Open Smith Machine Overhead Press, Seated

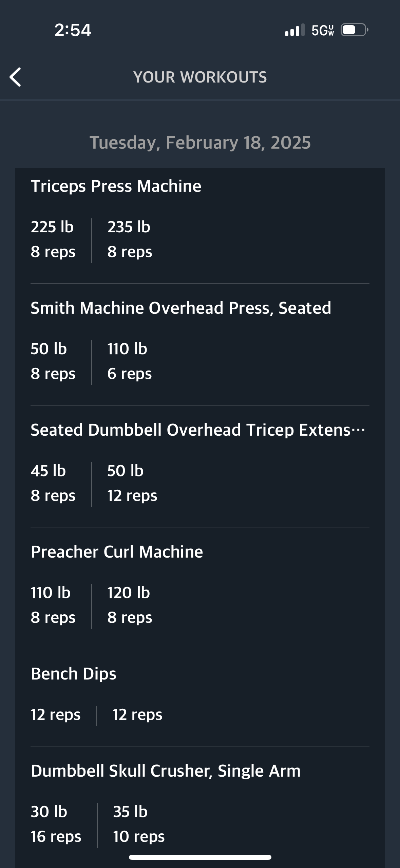pos(181,308)
